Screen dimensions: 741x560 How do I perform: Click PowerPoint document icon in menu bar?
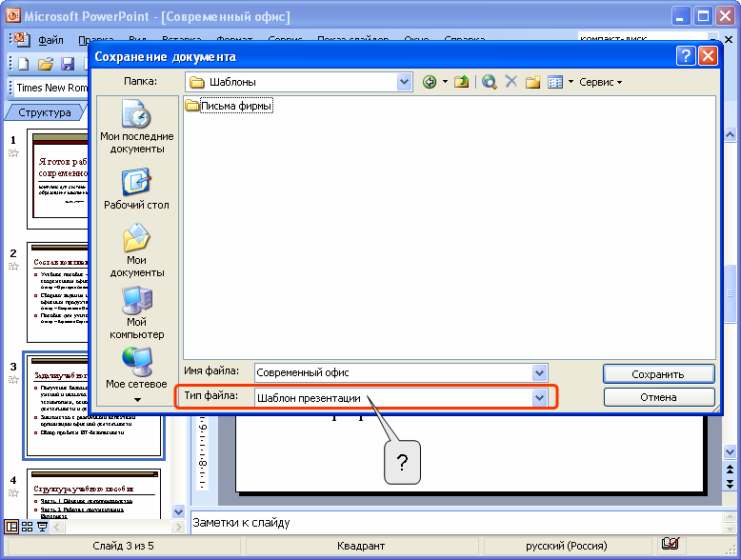[21, 40]
